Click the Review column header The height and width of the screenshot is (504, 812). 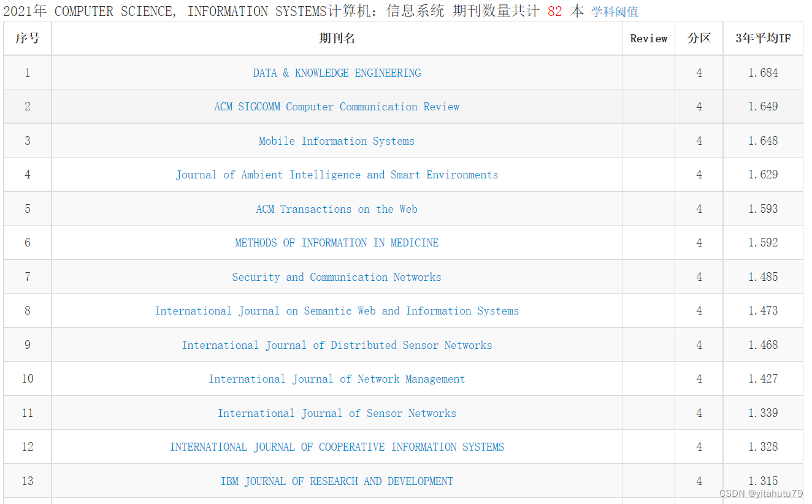coord(648,38)
